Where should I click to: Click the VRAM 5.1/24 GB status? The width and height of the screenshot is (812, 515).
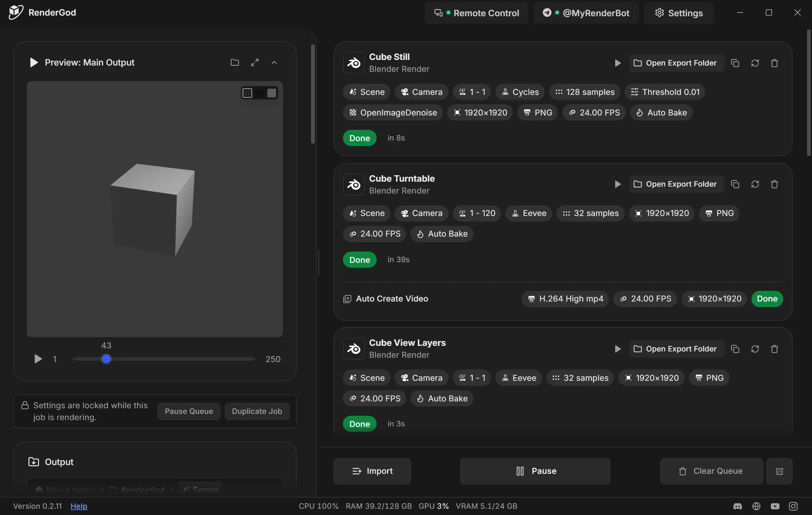click(486, 506)
